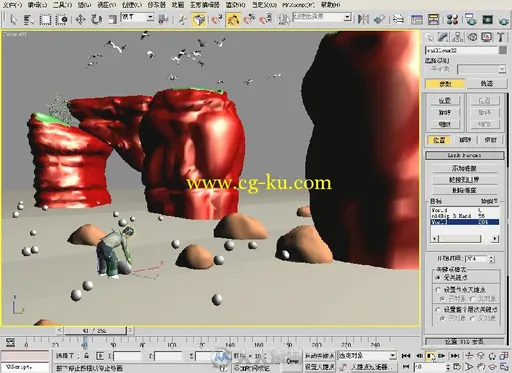512x373 pixels.
Task: Open the Layer Manager icon
Action: pyautogui.click(x=398, y=19)
